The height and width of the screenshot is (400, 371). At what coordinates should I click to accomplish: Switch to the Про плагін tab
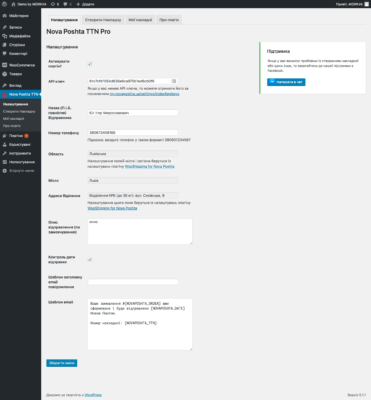click(169, 20)
